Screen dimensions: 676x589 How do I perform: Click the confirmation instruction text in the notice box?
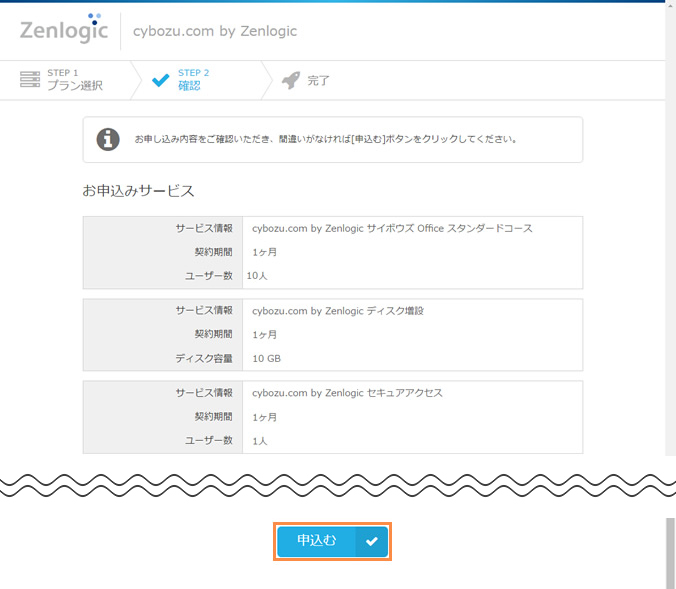(326, 139)
